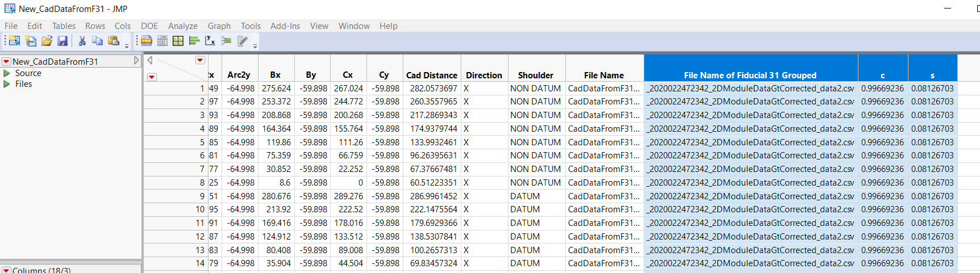Click the New Data Table icon
This screenshot has height=273, width=980.
pyautogui.click(x=14, y=41)
